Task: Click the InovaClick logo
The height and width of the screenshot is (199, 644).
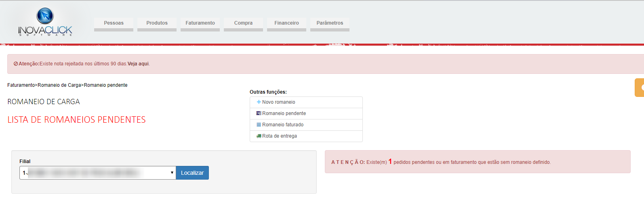Action: coord(45,22)
